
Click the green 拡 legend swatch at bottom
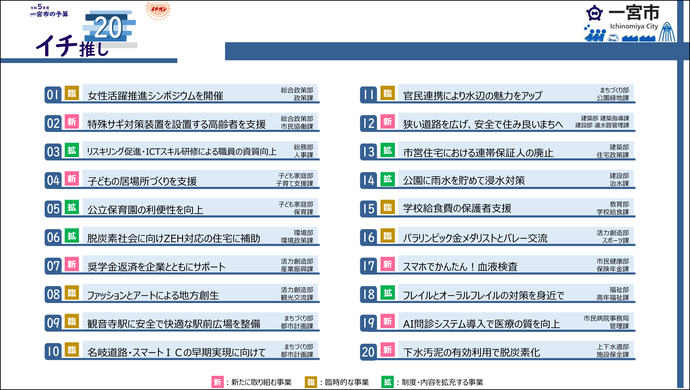tap(387, 382)
